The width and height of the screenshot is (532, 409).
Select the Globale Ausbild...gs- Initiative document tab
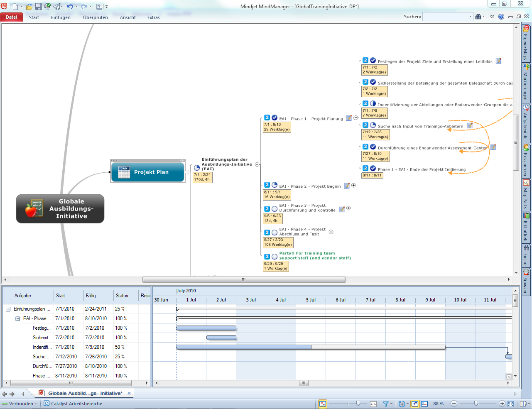[85, 393]
